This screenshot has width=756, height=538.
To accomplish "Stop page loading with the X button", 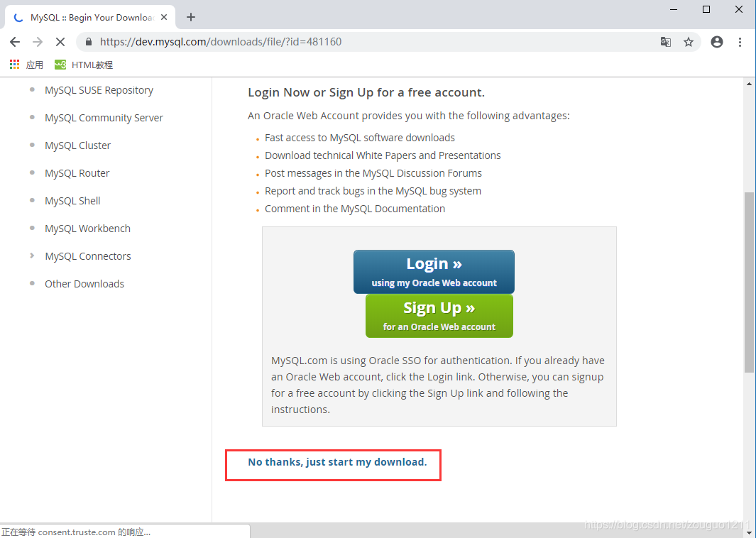I will coord(60,42).
